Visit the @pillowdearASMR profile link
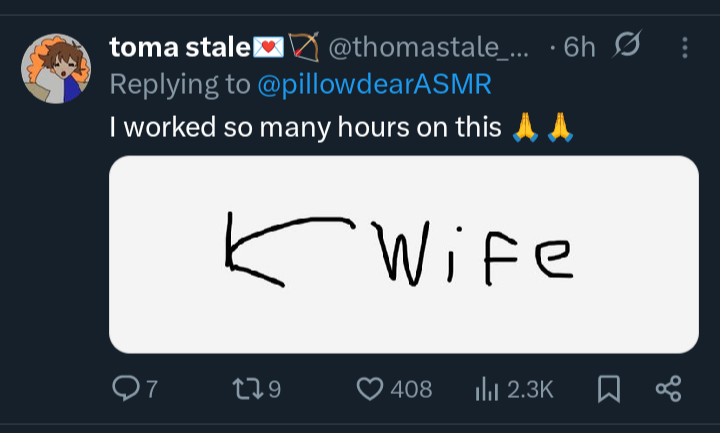 375,84
